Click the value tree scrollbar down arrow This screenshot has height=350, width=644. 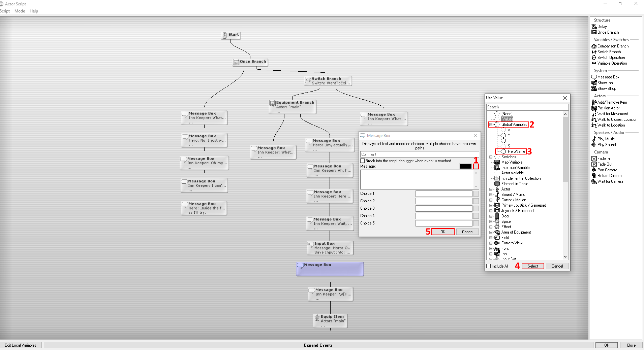565,257
